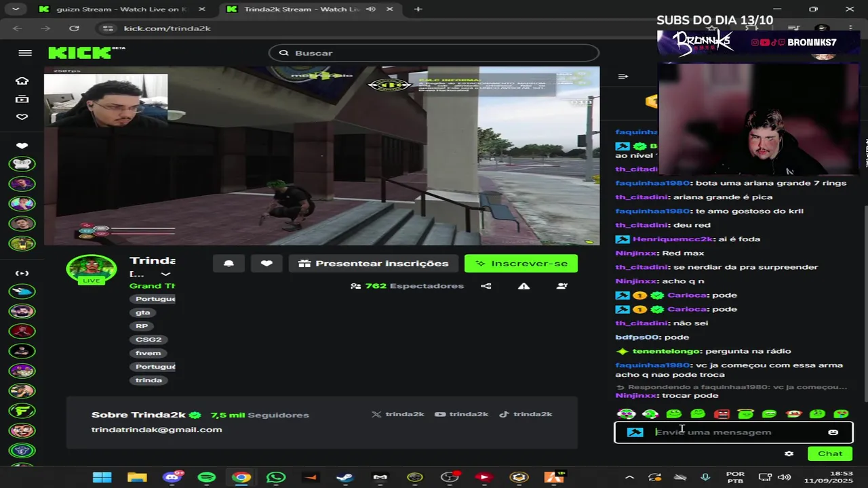Select the trinda tag
868x488 pixels.
point(149,380)
